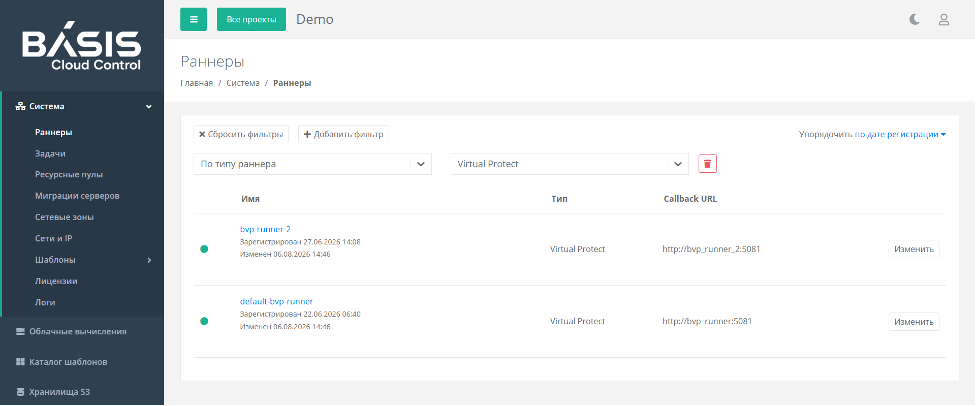Viewport: 977px width, 406px height.
Task: Click the Demo project name
Action: [x=315, y=19]
